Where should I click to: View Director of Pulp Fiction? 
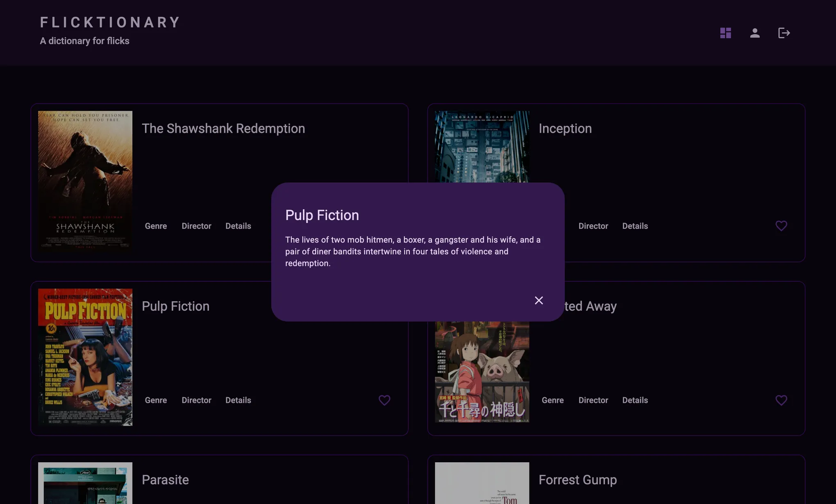click(x=196, y=400)
